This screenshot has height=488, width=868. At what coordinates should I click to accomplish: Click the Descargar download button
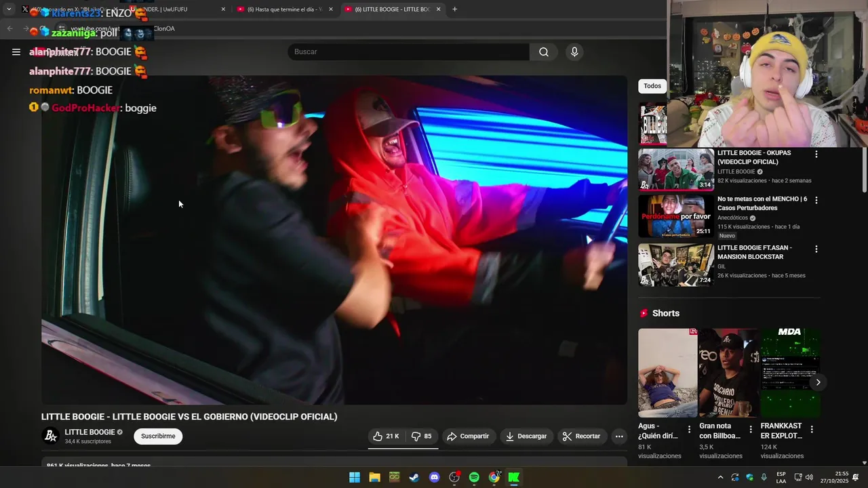tap(526, 436)
